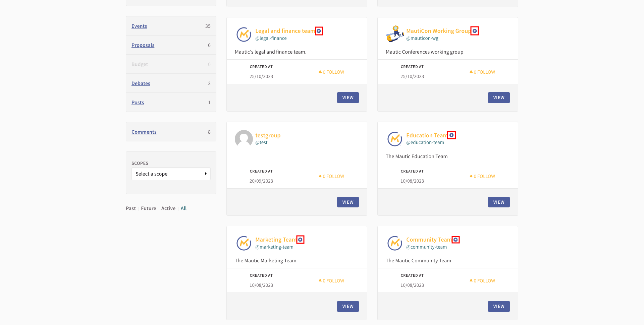Open the Marketing Team title link
Image resolution: width=644 pixels, height=325 pixels.
(276, 240)
